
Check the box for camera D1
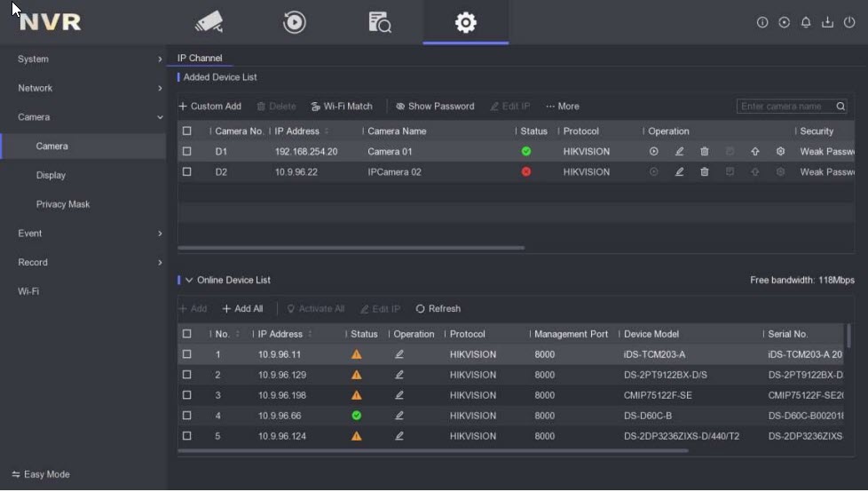click(x=186, y=152)
